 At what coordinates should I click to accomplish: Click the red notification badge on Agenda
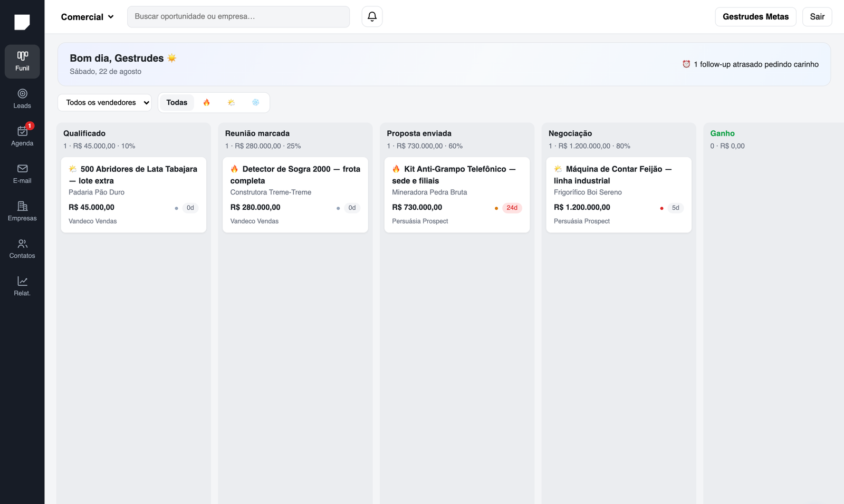30,125
